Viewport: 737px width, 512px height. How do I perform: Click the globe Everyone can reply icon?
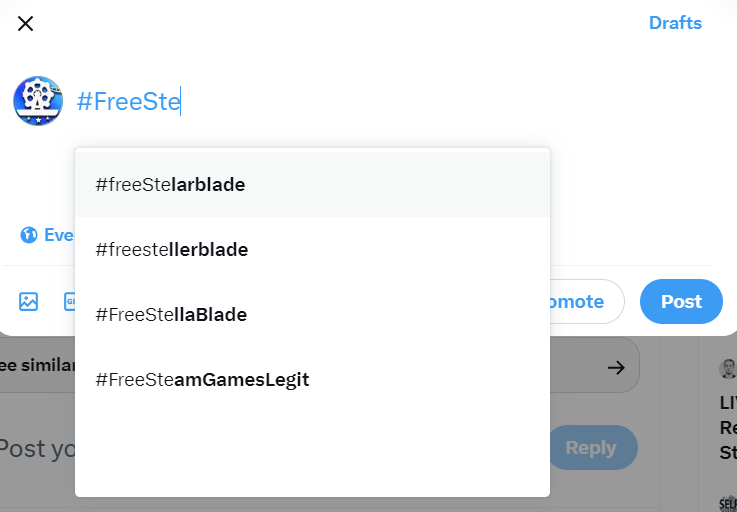(29, 235)
